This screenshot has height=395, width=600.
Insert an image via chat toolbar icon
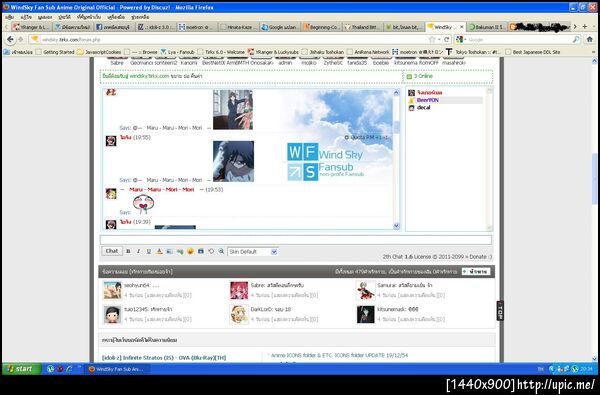click(x=170, y=251)
